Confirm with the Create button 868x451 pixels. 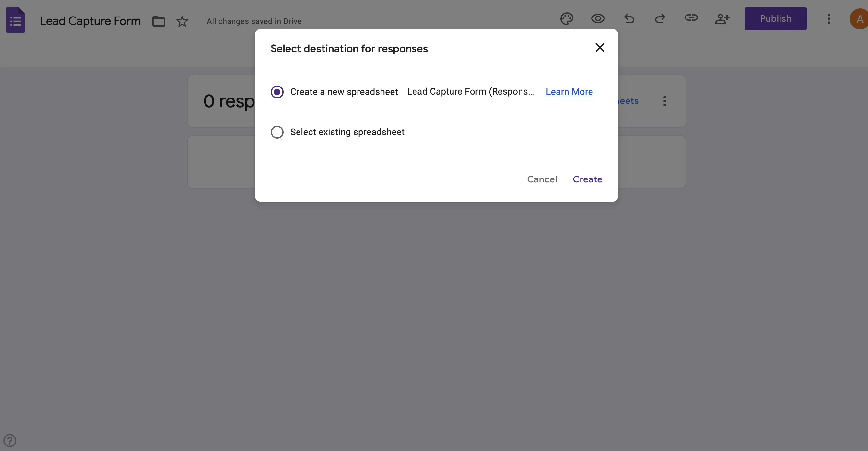[587, 179]
